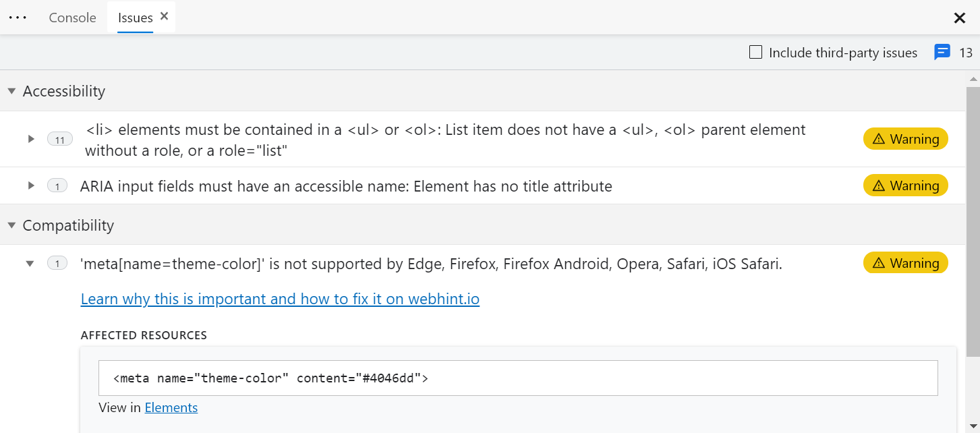Click the issue count badge showing 11

click(59, 139)
